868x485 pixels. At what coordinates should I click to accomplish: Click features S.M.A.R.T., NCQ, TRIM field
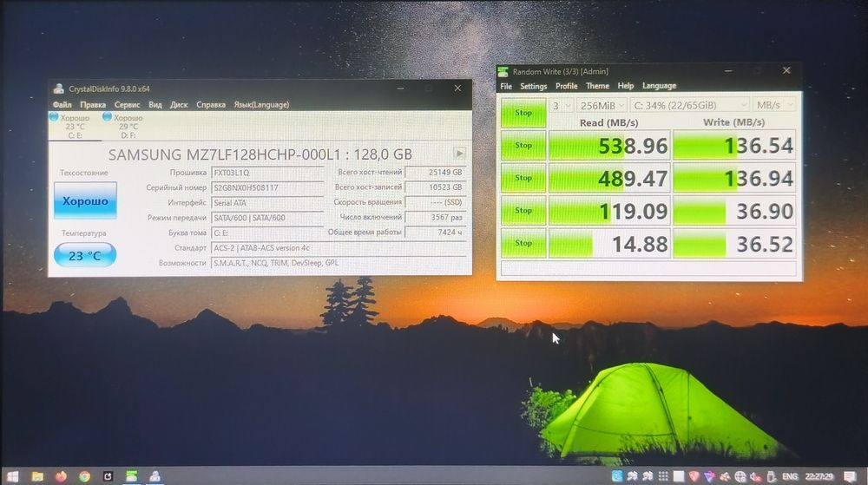click(339, 263)
